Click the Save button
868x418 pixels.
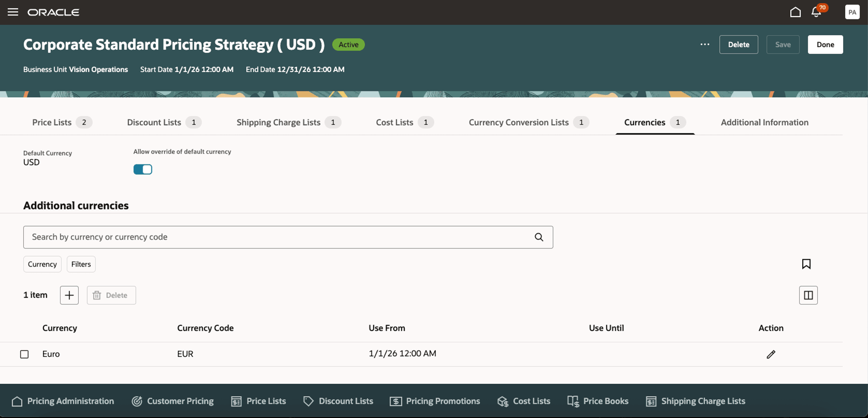tap(783, 45)
